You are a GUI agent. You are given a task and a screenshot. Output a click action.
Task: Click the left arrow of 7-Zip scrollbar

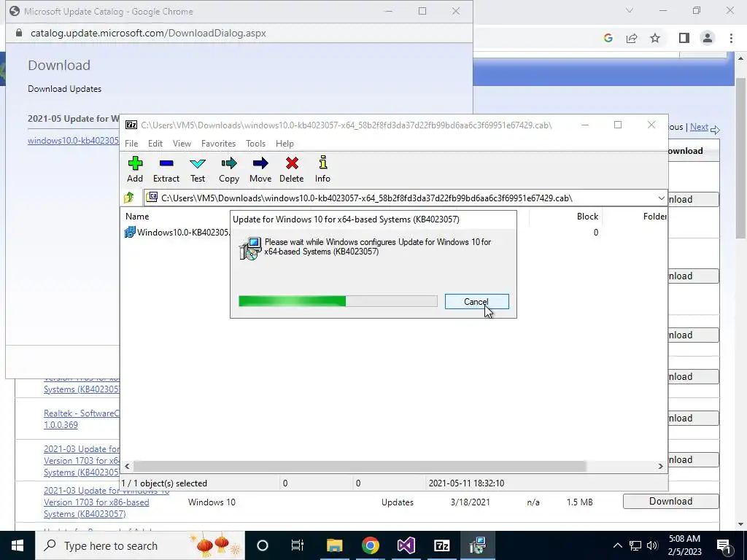[x=127, y=466]
